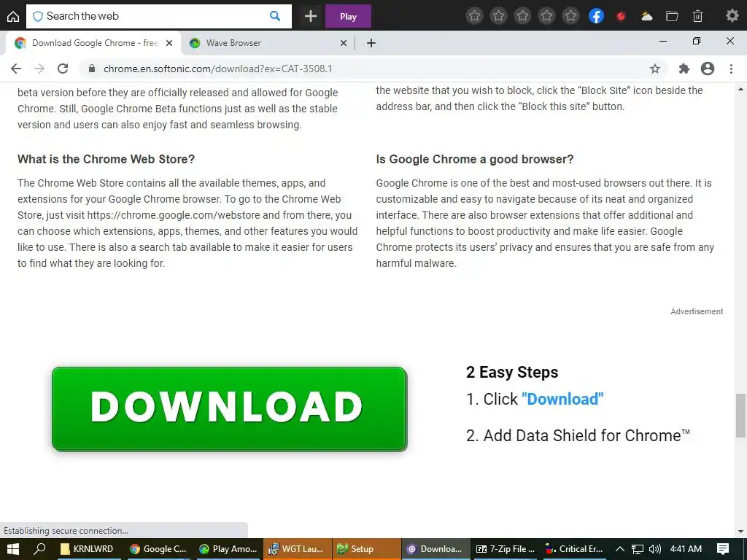Open 7-Zip File Manager taskbar item
747x560 pixels.
505,549
